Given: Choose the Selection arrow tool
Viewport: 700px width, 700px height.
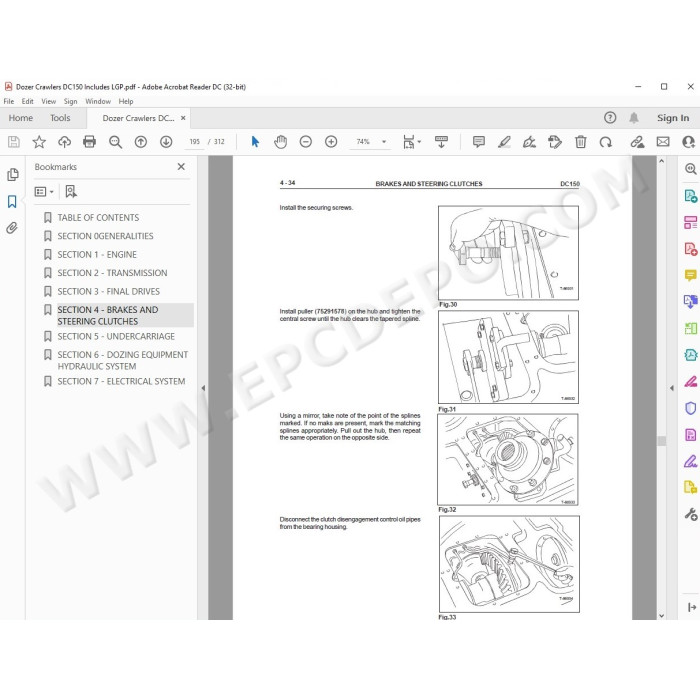Looking at the screenshot, I should click(255, 142).
